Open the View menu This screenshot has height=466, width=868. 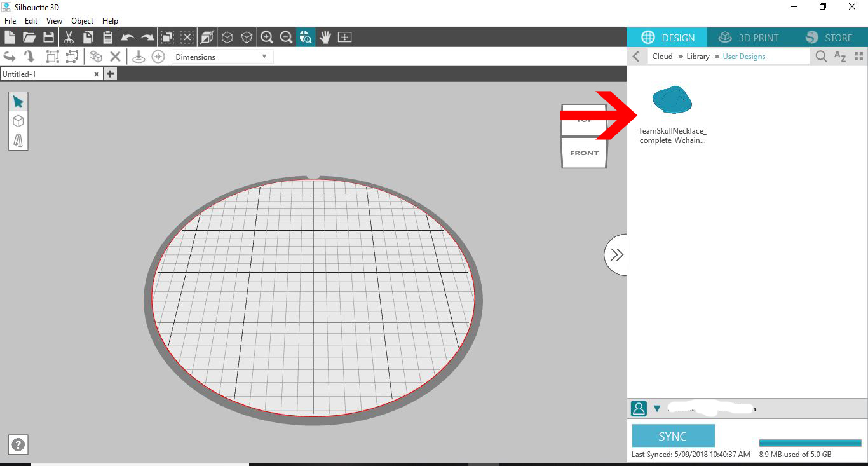[x=54, y=21]
